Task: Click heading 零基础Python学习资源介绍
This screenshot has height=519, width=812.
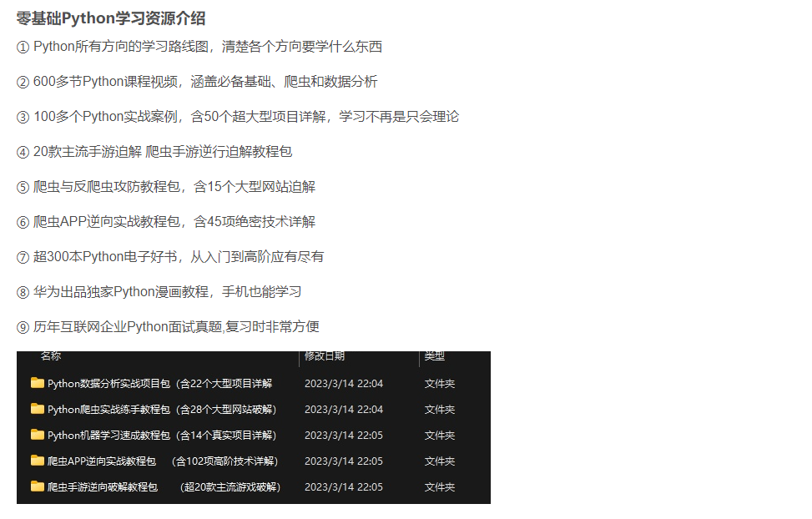Action: click(111, 18)
